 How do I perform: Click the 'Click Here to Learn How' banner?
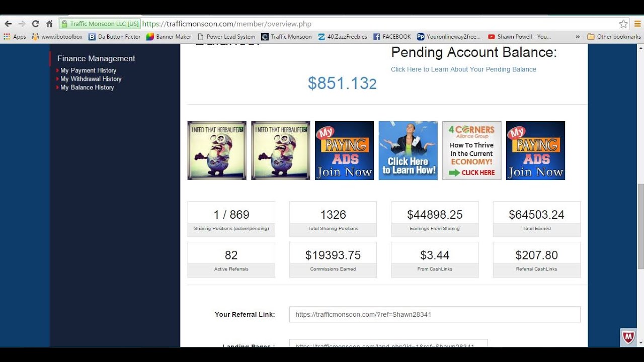(408, 150)
